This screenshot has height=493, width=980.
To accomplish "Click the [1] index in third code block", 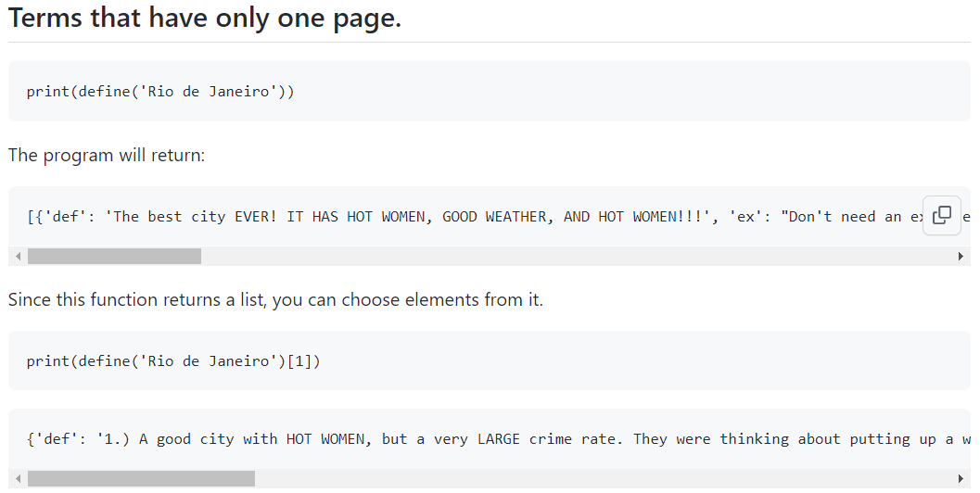I will pos(299,361).
